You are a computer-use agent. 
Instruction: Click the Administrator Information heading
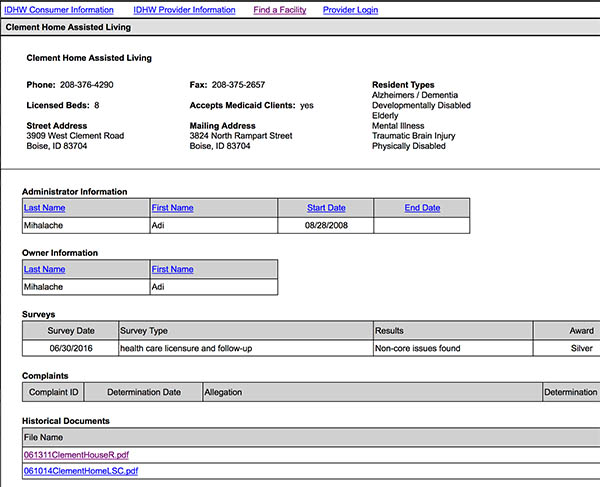point(75,192)
